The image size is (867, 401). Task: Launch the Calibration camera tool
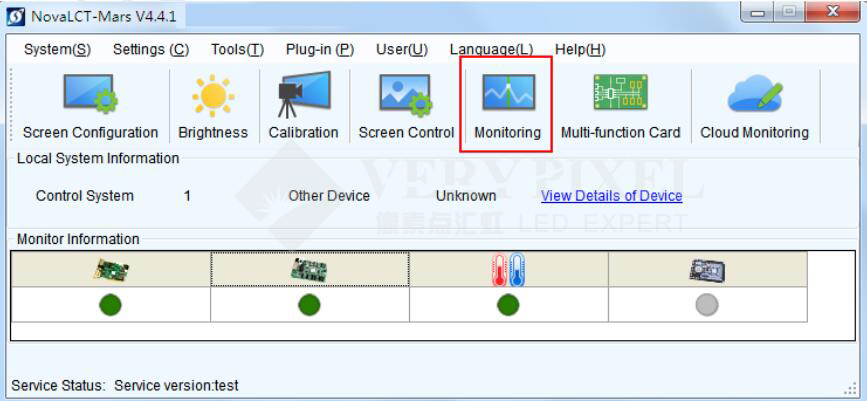[304, 107]
